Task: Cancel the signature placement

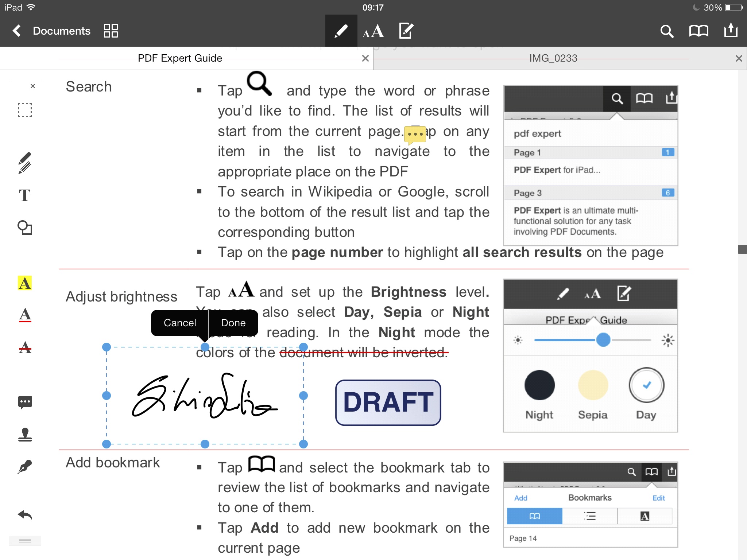Action: [x=180, y=323]
